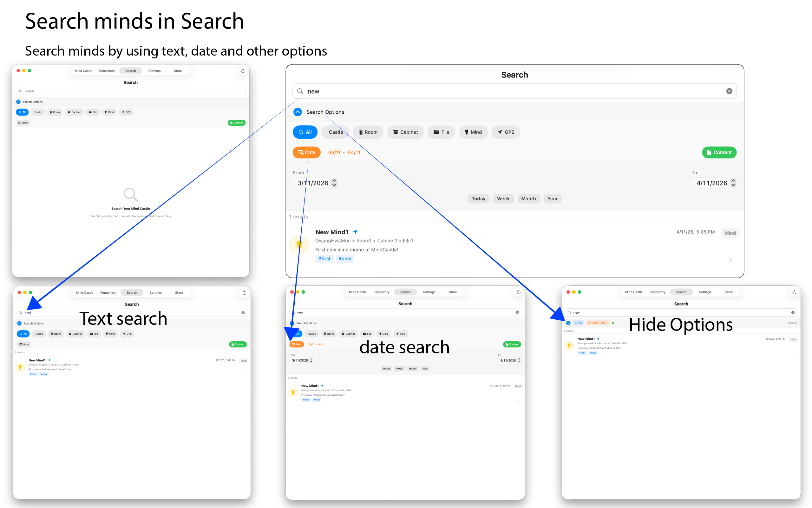Toggle the Cabinet filter in the enlarged Search panel
The height and width of the screenshot is (508, 812).
[405, 132]
